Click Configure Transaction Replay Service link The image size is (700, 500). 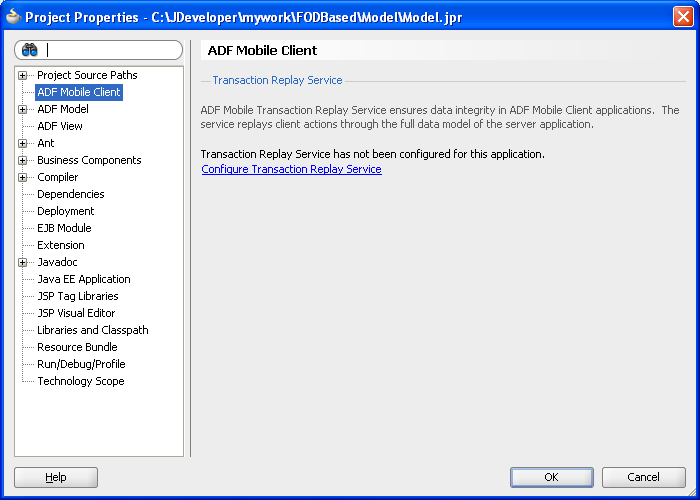292,169
